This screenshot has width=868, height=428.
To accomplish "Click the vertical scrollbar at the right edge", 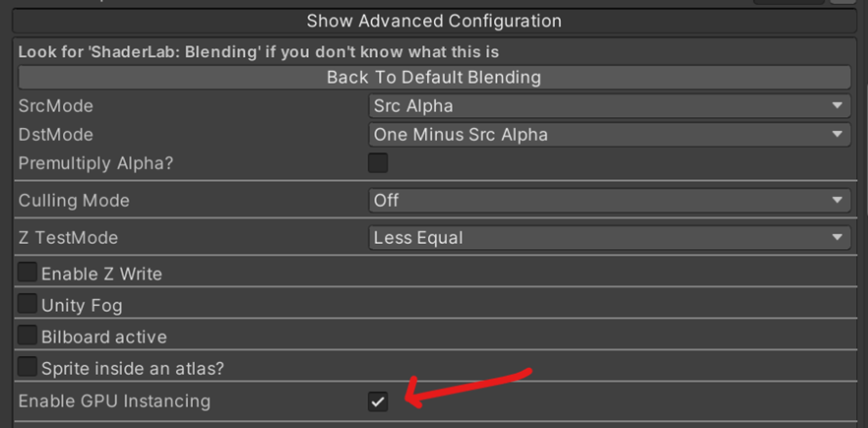I will (864, 150).
